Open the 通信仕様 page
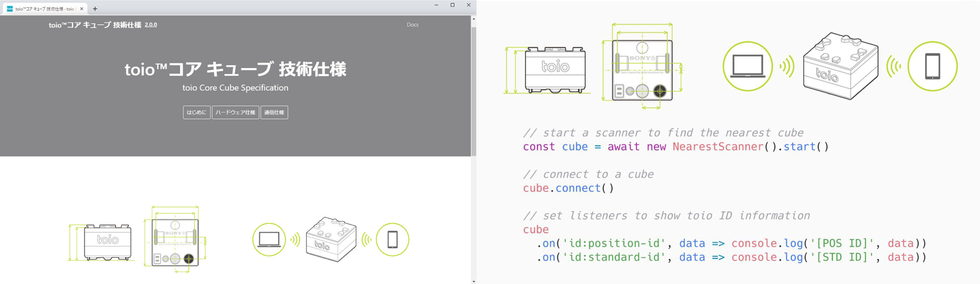The width and height of the screenshot is (980, 284). pyautogui.click(x=274, y=113)
